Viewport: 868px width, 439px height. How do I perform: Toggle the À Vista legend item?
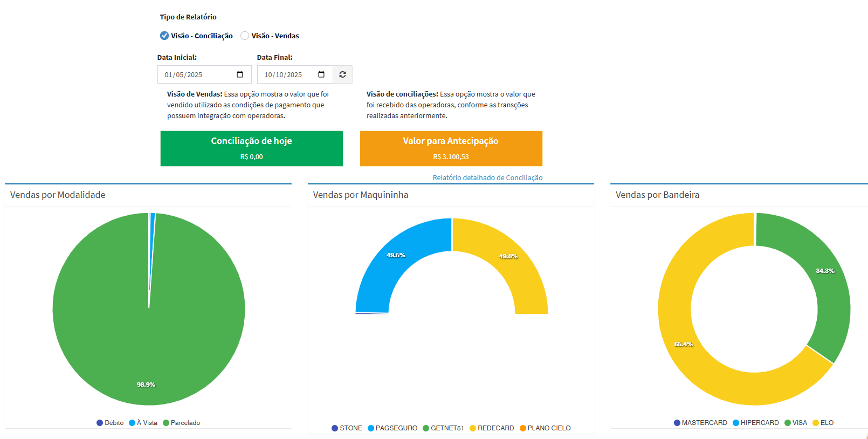tap(143, 423)
